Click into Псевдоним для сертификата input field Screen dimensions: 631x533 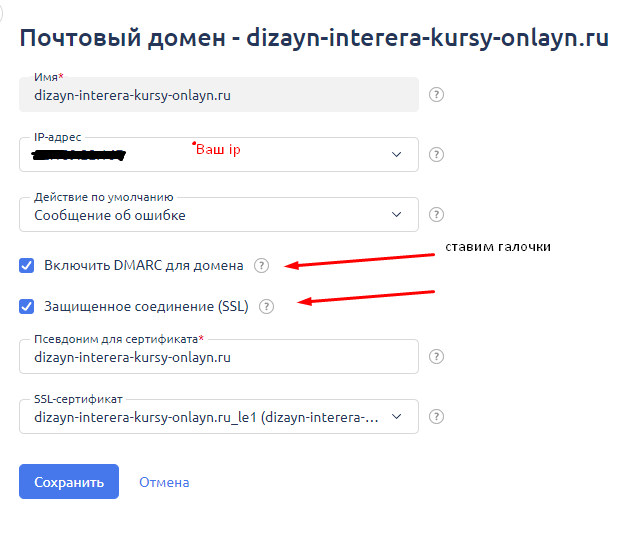pyautogui.click(x=218, y=356)
